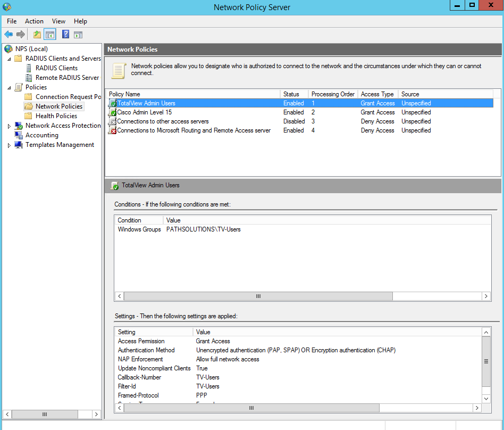
Task: Click the Up one level folder icon
Action: pyautogui.click(x=37, y=35)
